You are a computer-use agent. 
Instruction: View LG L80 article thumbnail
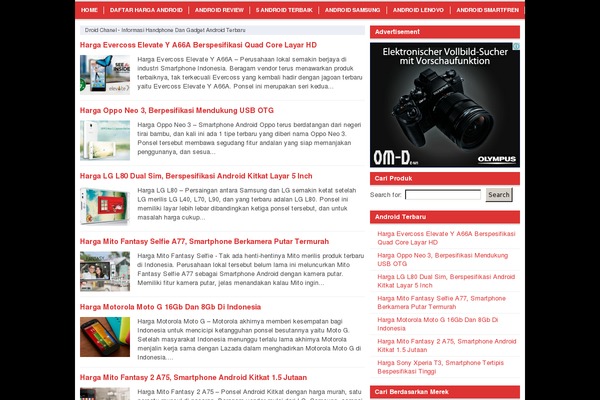(105, 206)
